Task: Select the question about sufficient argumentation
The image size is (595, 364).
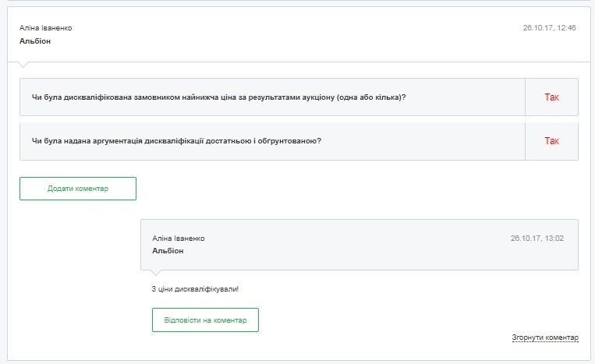Action: click(x=176, y=141)
